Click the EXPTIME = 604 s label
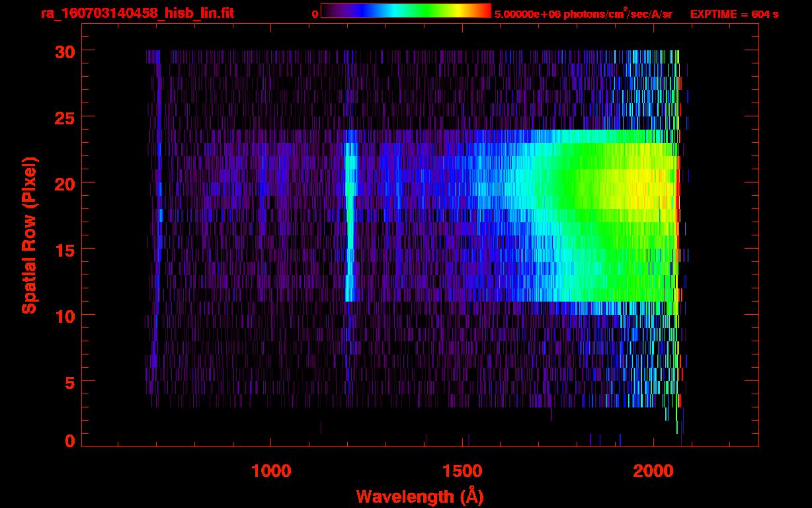 [734, 14]
